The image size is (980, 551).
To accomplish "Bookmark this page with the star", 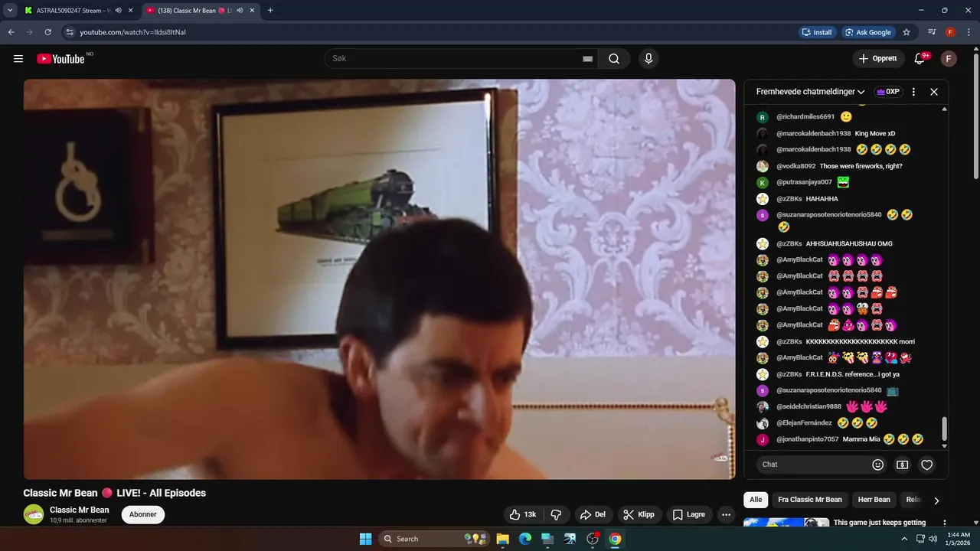I will click(x=906, y=32).
